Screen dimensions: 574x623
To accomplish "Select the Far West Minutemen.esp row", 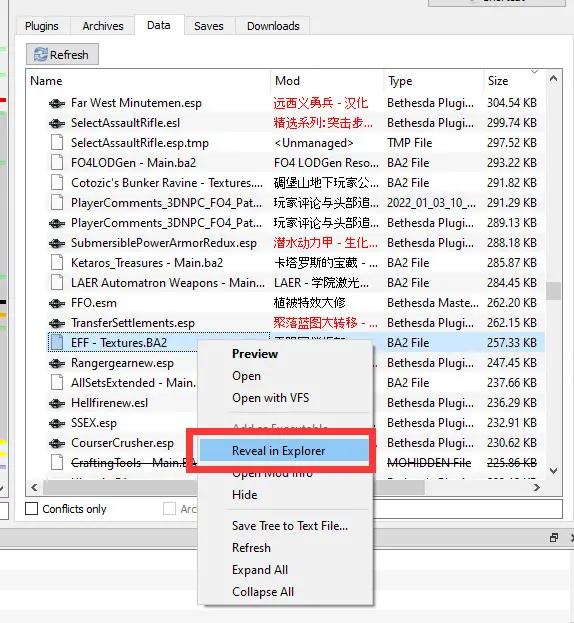I will [296, 103].
